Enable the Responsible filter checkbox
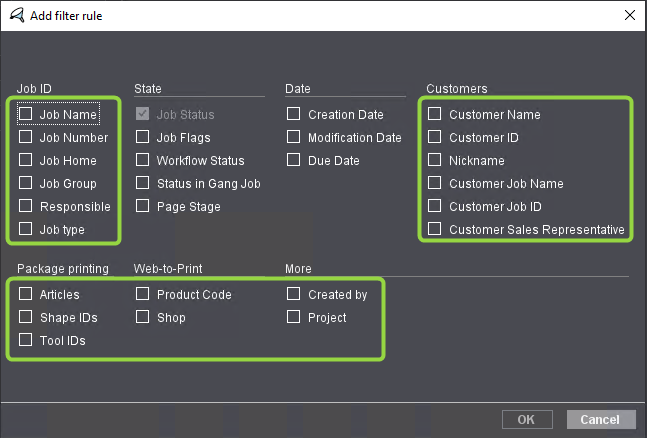Viewport: 647px width, 438px height. [x=26, y=206]
